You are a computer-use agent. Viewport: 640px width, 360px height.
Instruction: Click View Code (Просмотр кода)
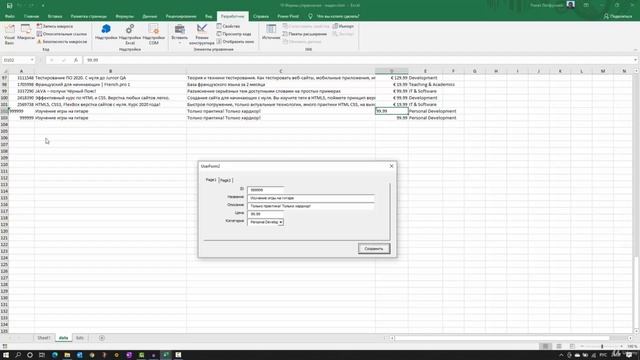(x=234, y=34)
